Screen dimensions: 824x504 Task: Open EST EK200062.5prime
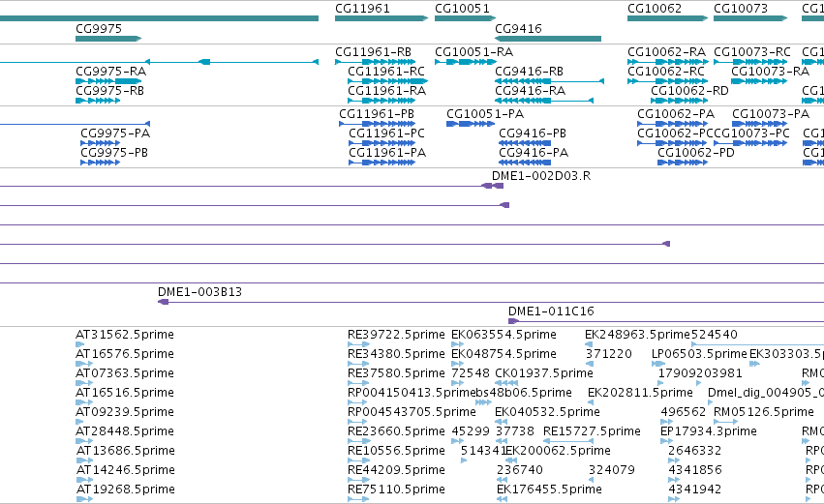[511, 460]
